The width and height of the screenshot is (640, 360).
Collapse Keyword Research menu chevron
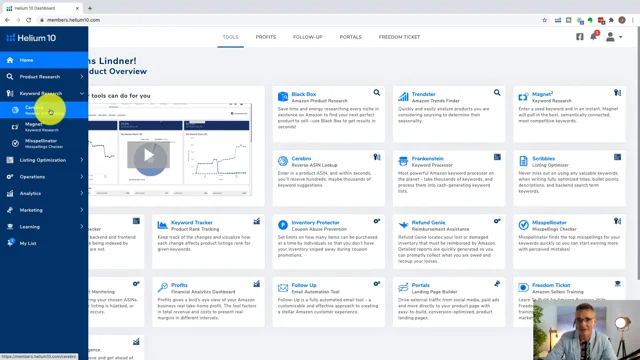click(82, 93)
